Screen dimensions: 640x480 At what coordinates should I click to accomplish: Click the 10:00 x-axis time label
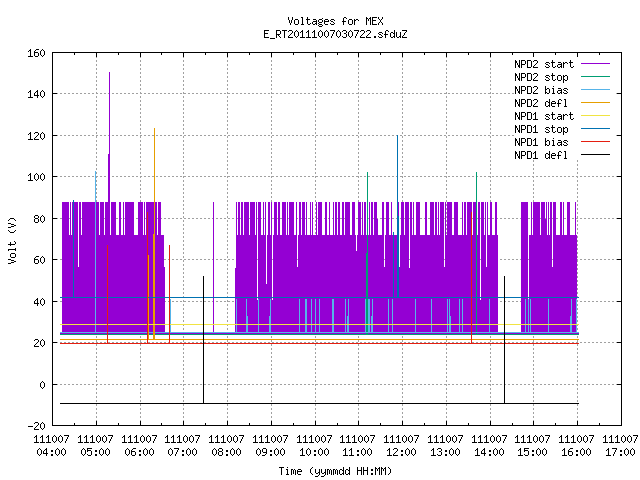point(314,453)
